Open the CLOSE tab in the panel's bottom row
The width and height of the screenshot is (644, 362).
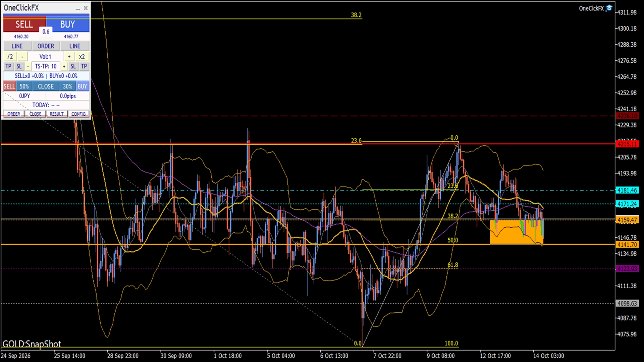point(35,114)
